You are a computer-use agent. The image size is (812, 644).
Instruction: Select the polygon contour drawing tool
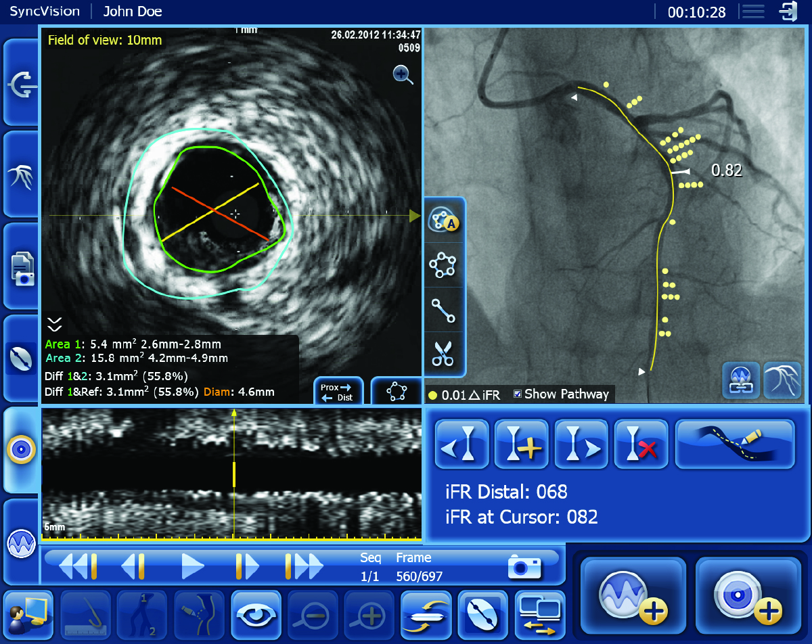pos(443,265)
